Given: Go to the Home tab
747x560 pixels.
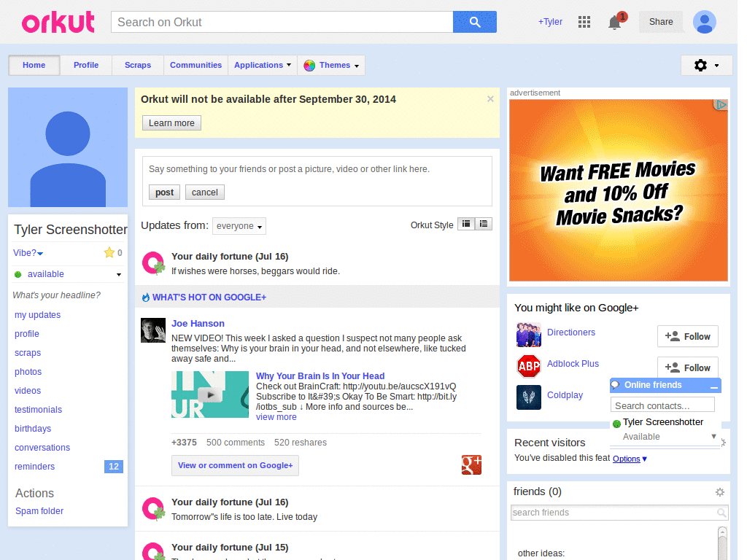Looking at the screenshot, I should (34, 65).
